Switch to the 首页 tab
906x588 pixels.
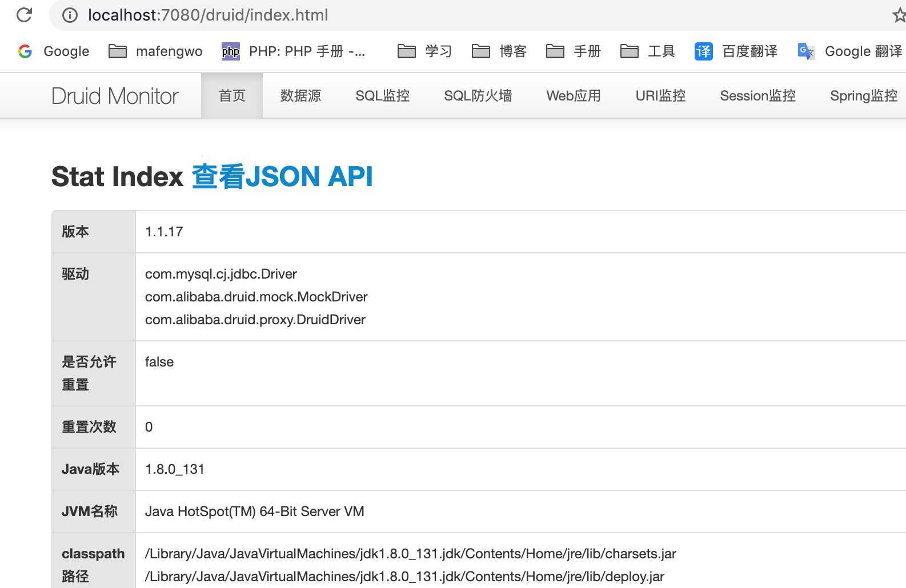click(232, 96)
